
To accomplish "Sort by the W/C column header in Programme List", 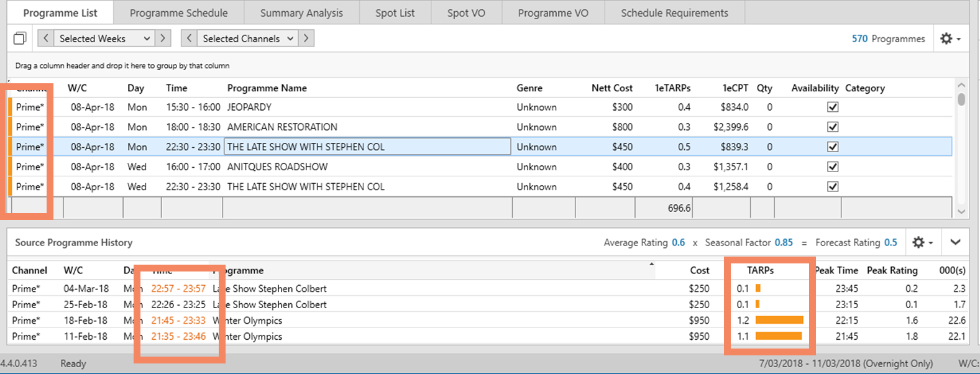I will tap(77, 88).
